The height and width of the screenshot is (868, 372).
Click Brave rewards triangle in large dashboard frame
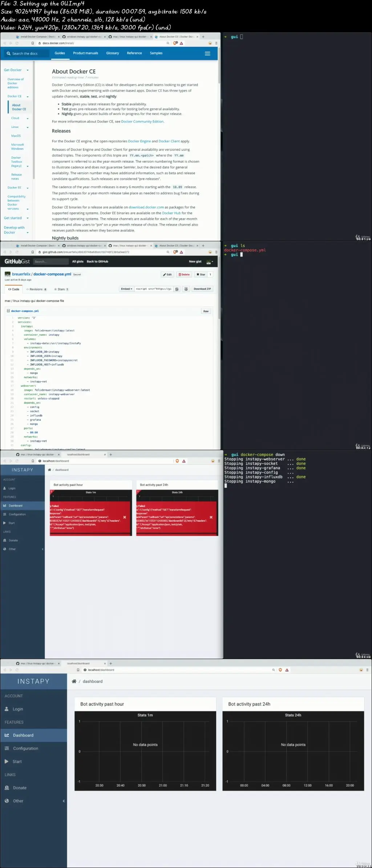(287, 670)
